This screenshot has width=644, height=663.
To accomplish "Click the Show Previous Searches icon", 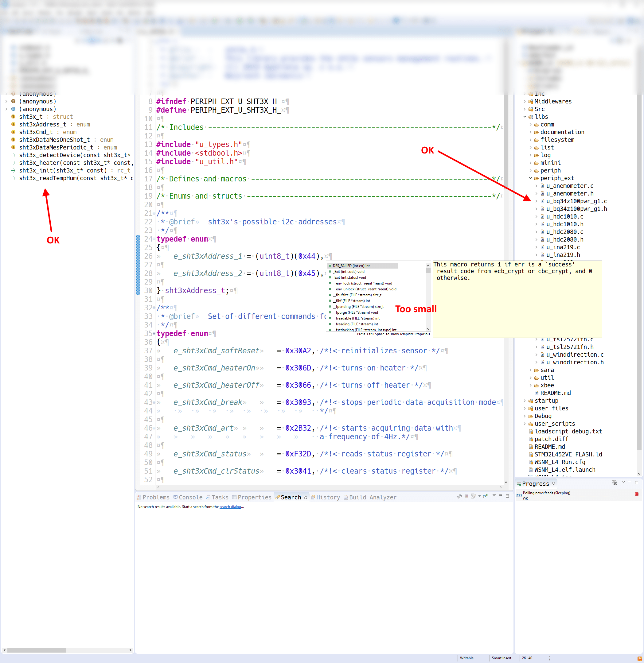I will click(x=474, y=496).
